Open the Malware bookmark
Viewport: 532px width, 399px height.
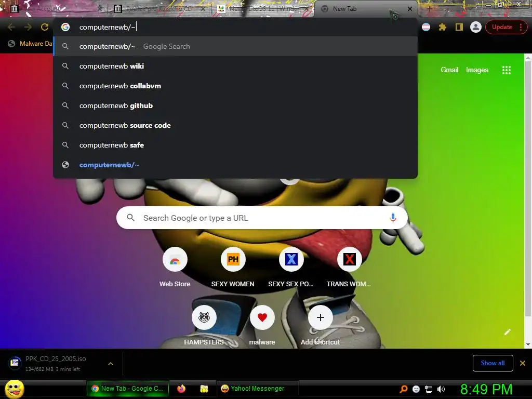(x=30, y=44)
